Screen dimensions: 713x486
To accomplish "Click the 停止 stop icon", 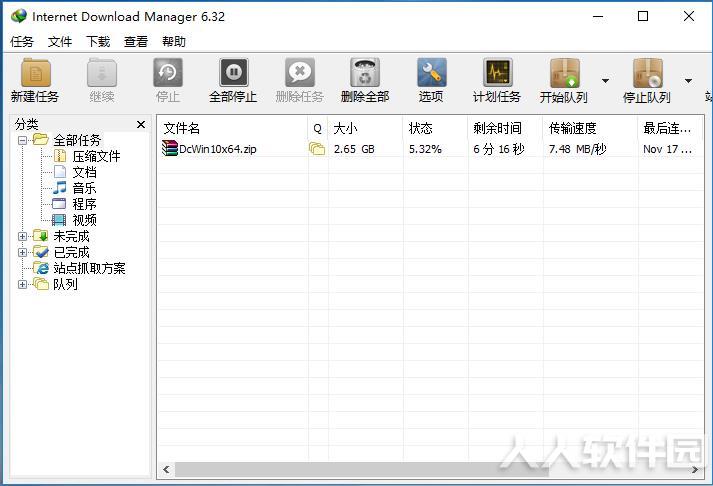I will [x=168, y=72].
